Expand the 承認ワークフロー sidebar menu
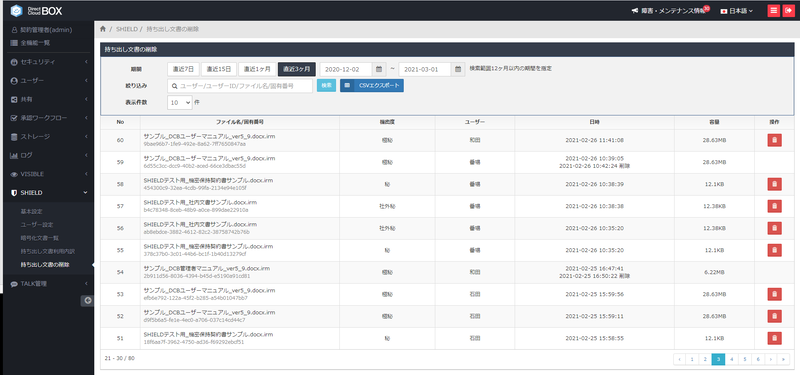The image size is (800, 375). (x=49, y=118)
